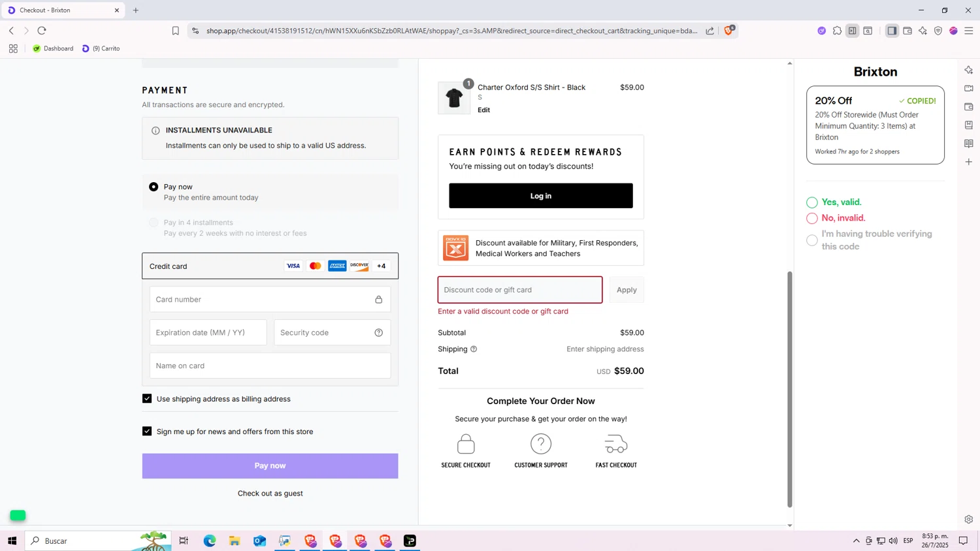Viewport: 980px width, 551px height.
Task: Open the browser hamburger menu
Action: point(969,31)
